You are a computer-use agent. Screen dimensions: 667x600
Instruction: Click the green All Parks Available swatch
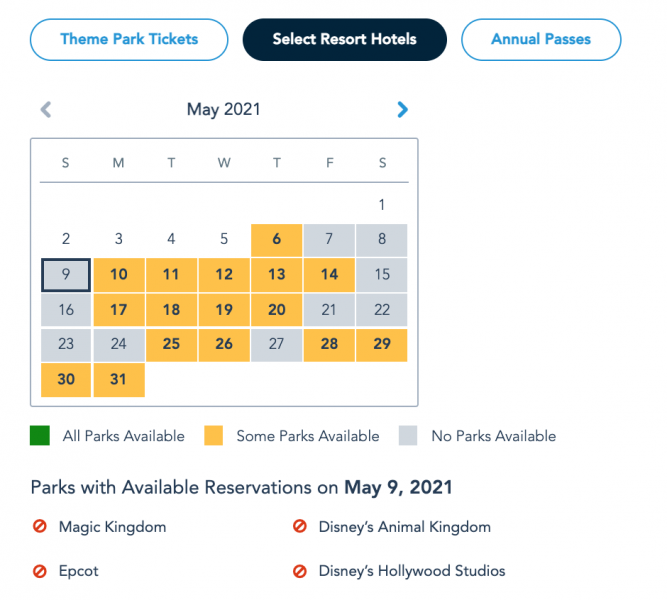pos(40,436)
